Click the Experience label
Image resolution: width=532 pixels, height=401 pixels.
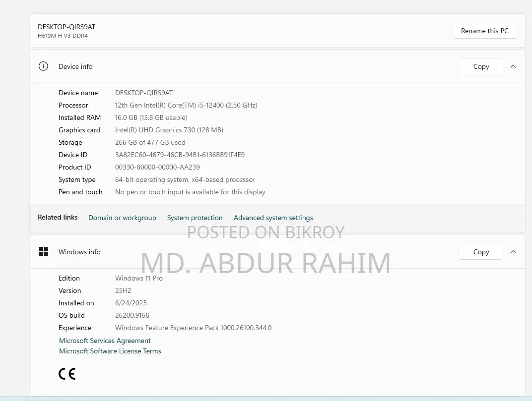point(74,328)
